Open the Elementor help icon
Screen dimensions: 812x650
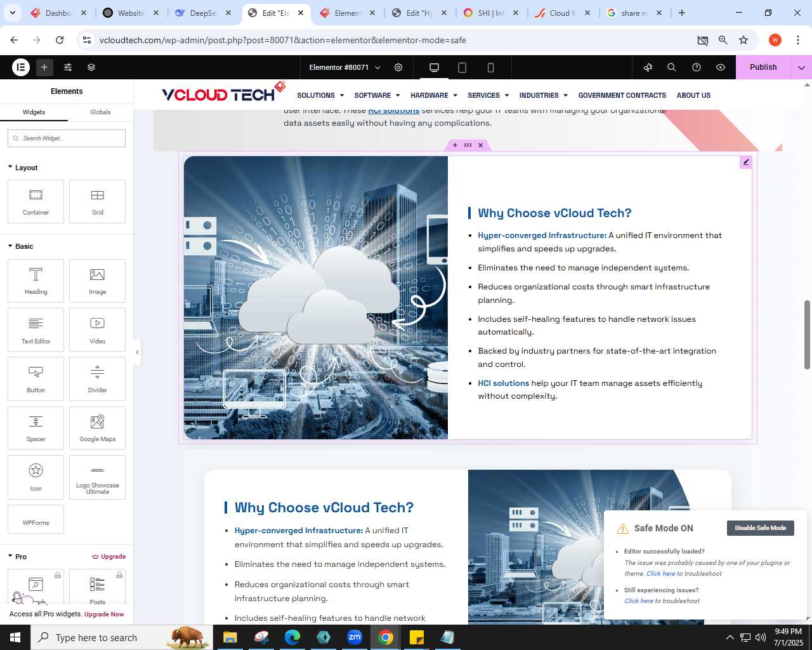click(697, 67)
